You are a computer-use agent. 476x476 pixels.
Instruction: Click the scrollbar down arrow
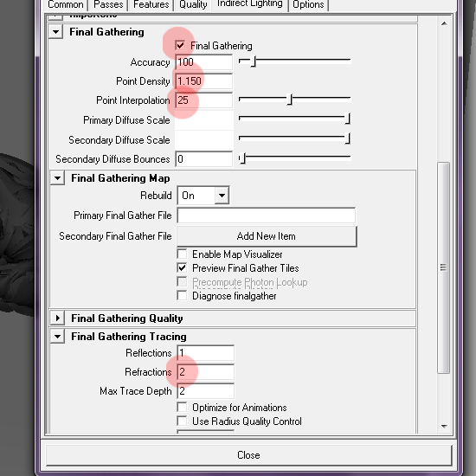(x=444, y=426)
